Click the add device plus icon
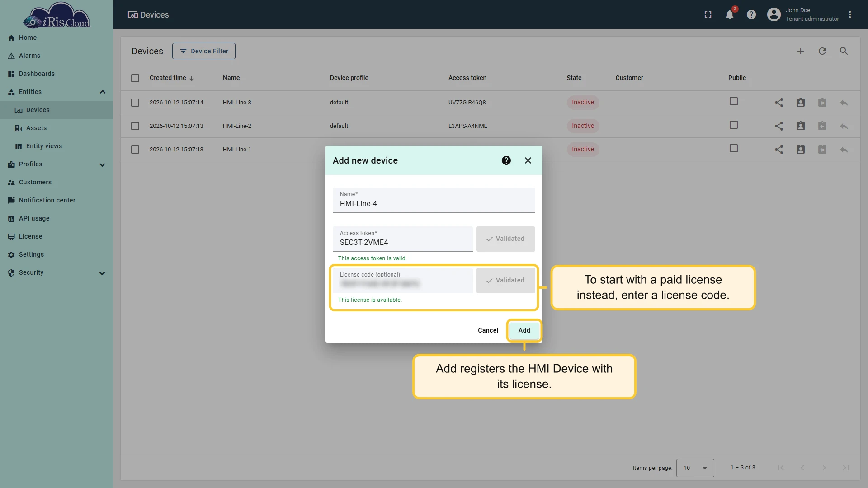Viewport: 868px width, 488px height. click(801, 51)
